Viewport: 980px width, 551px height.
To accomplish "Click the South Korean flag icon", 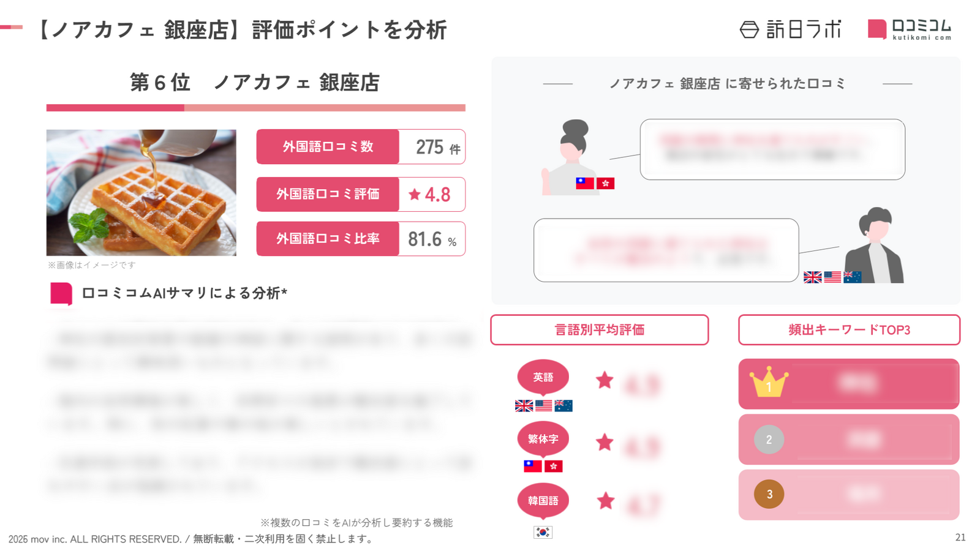I will click(543, 532).
